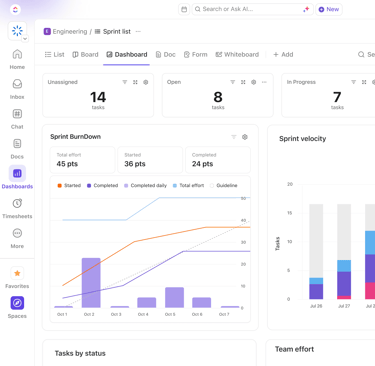Open the Chat icon in the sidebar
Image resolution: width=375 pixels, height=366 pixels.
(x=17, y=114)
